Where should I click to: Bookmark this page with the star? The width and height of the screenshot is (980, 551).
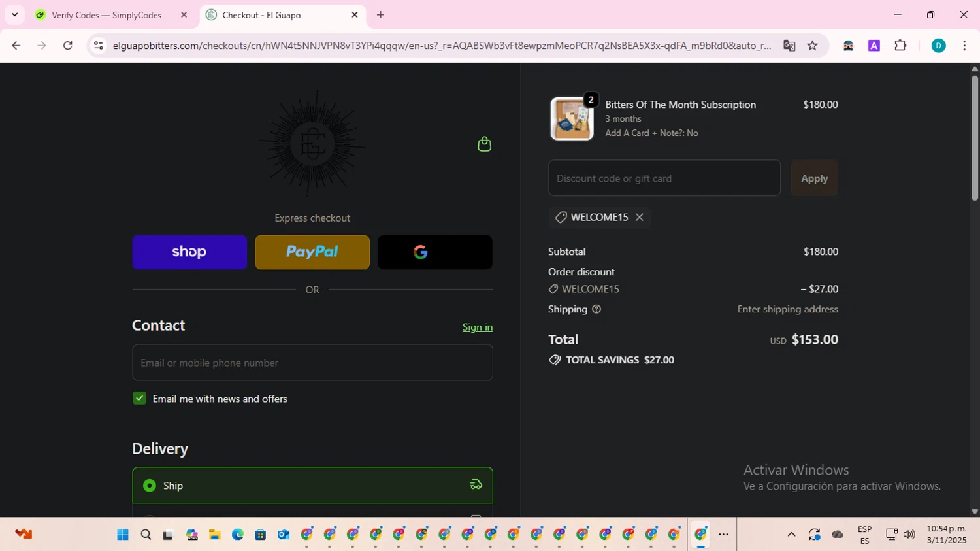coord(813,45)
